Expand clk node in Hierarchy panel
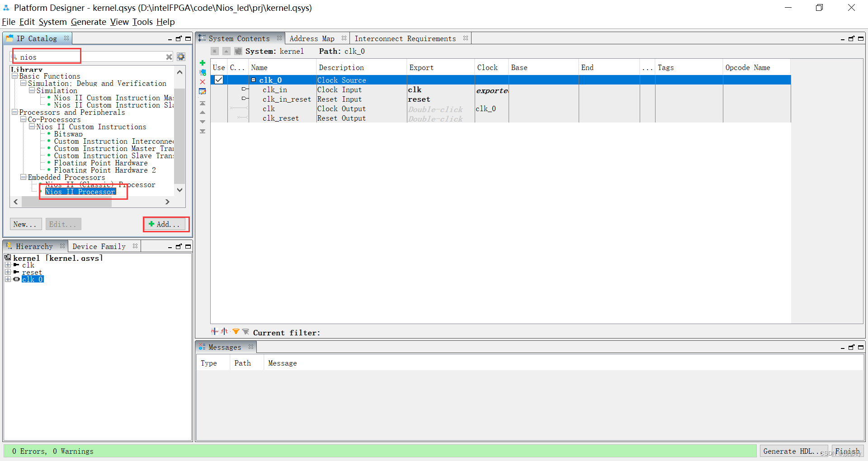Screen dimensions: 868x461 tap(8, 265)
